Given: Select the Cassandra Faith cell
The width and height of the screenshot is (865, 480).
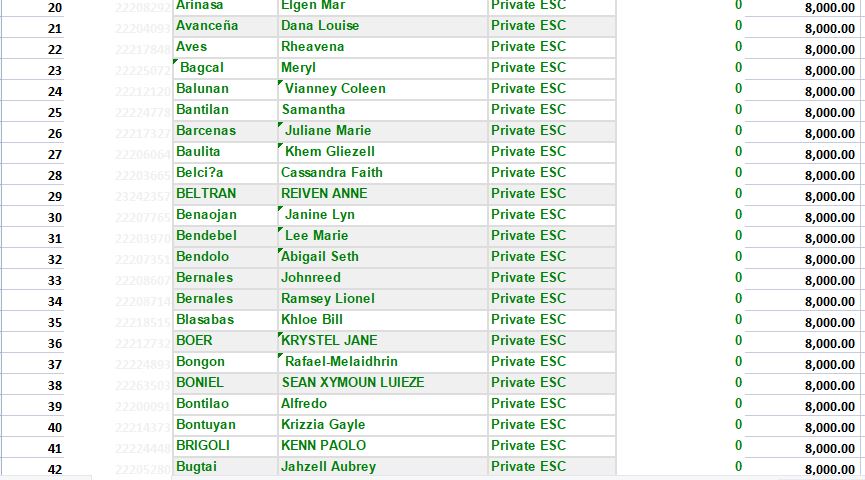Looking at the screenshot, I should pos(332,173).
